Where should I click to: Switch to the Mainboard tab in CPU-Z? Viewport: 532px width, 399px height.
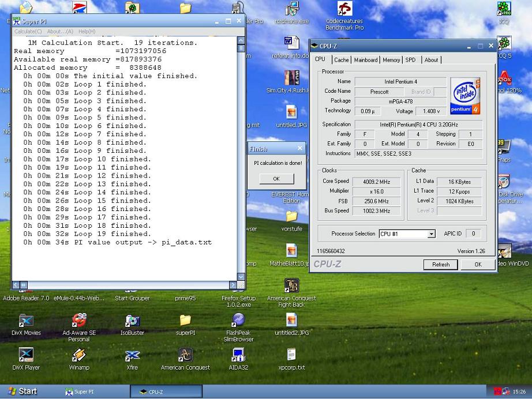point(365,60)
